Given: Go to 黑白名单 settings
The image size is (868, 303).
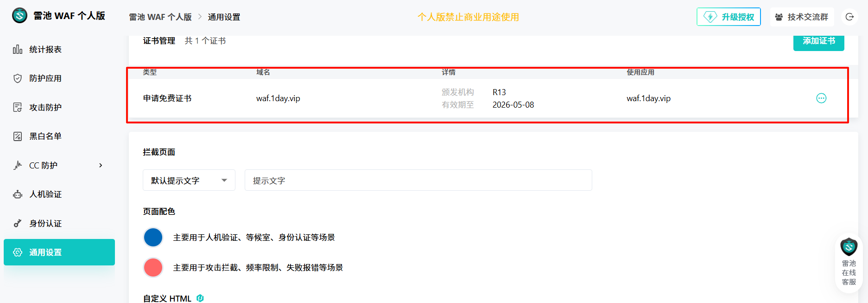Looking at the screenshot, I should click(45, 136).
